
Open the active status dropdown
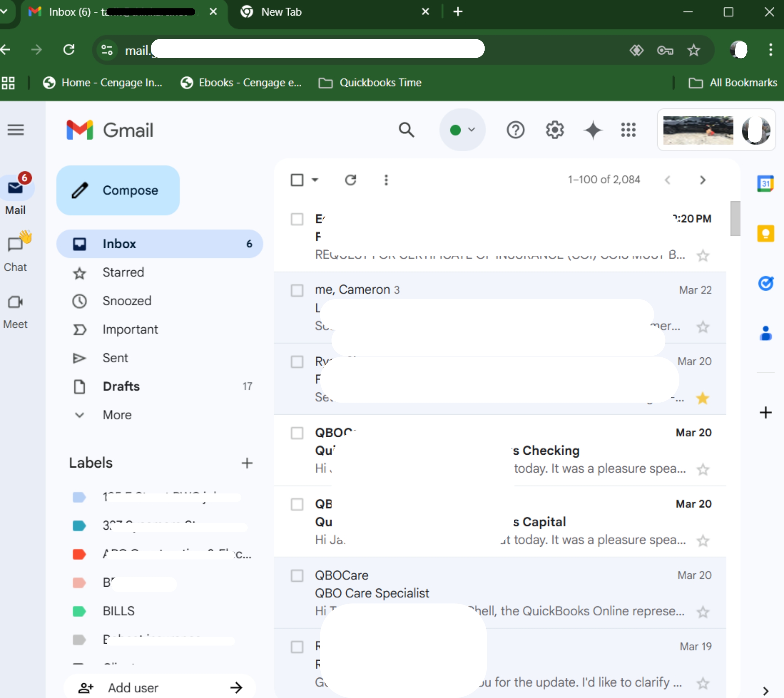(x=462, y=130)
